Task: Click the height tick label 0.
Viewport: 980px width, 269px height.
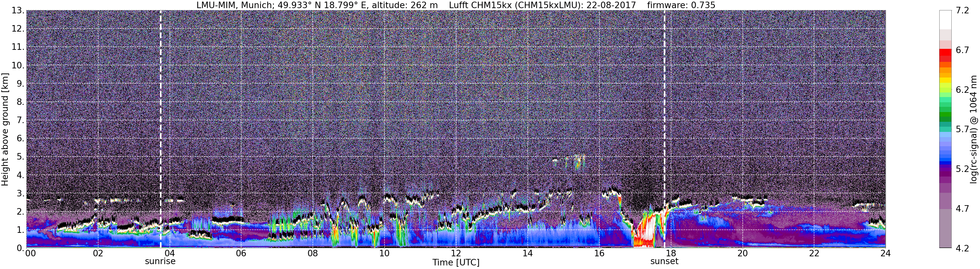Action: coord(21,248)
